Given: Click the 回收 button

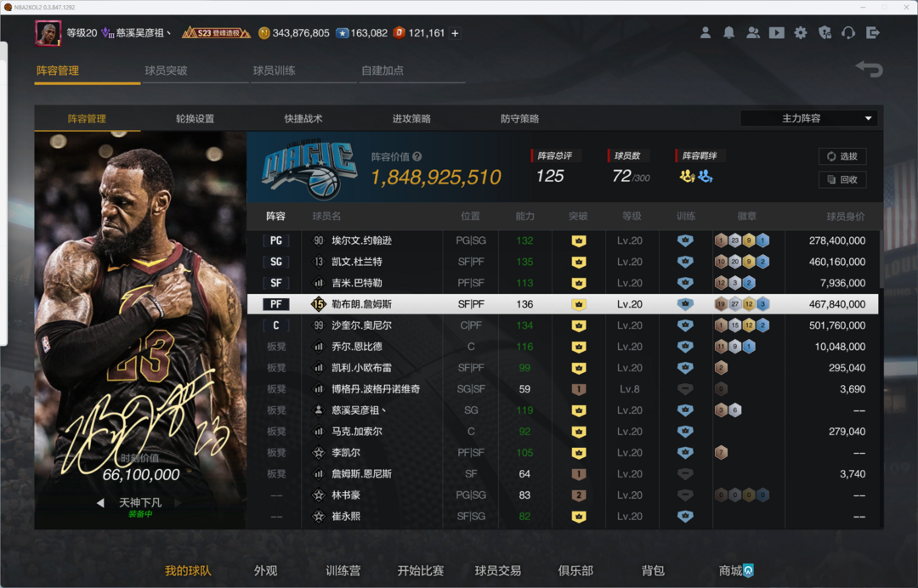Looking at the screenshot, I should (x=842, y=179).
